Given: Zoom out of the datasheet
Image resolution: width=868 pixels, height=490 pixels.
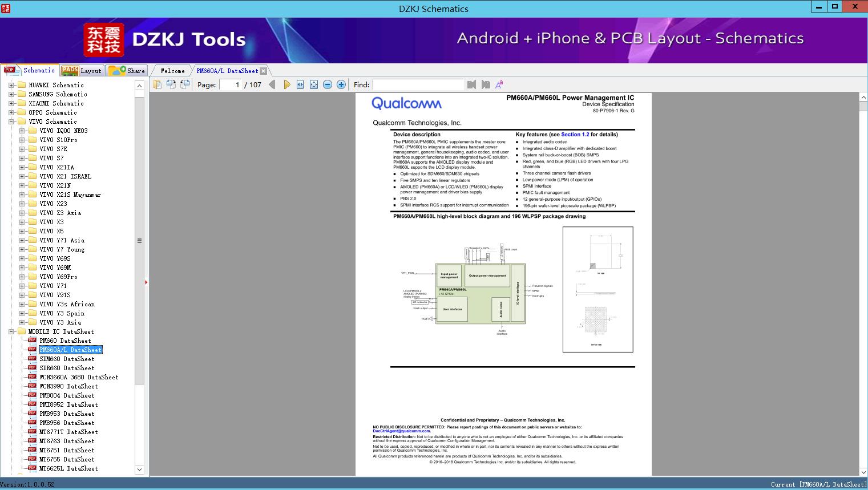Looking at the screenshot, I should [x=328, y=84].
